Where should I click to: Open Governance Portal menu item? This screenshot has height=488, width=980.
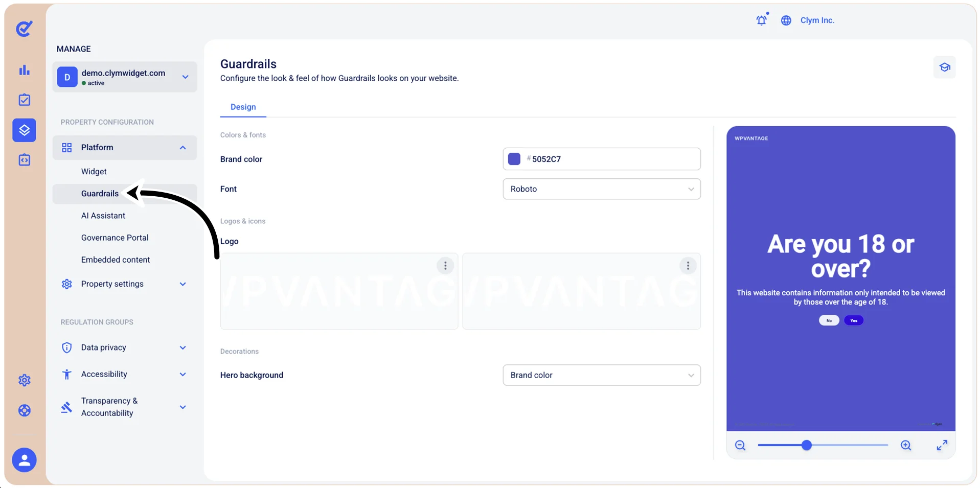pyautogui.click(x=115, y=238)
